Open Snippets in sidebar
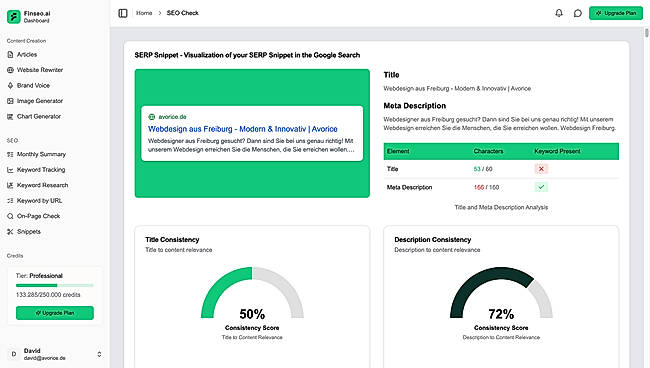This screenshot has height=368, width=650. pyautogui.click(x=29, y=232)
